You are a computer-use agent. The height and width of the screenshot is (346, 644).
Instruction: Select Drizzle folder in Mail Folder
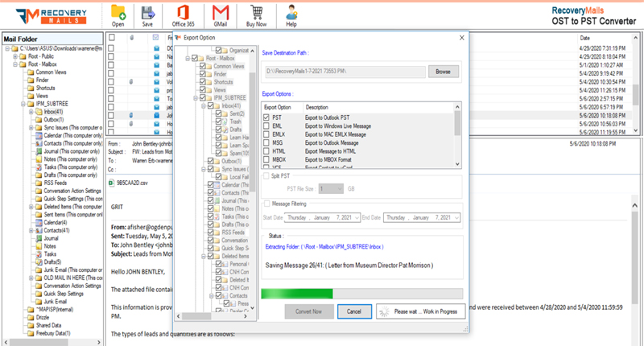click(x=43, y=317)
